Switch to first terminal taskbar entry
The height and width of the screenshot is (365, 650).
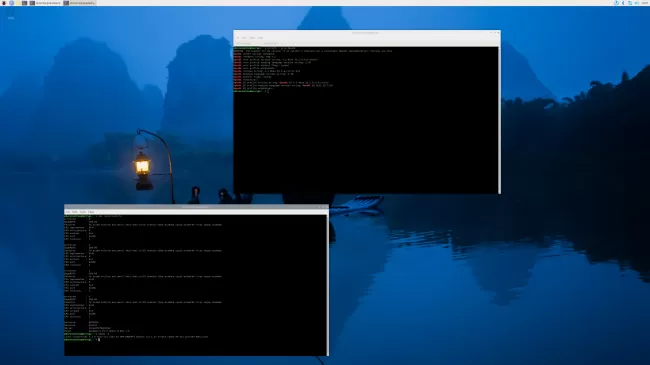45,3
